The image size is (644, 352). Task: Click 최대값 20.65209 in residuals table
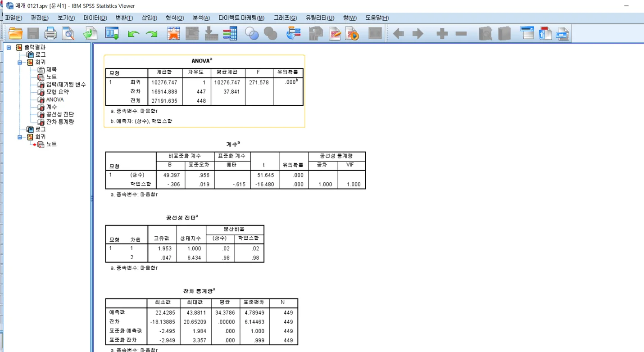click(x=195, y=322)
